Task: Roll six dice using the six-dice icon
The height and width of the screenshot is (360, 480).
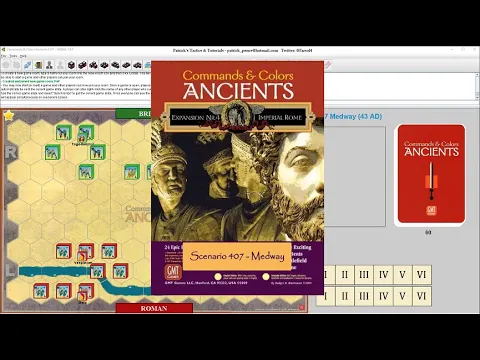Action: 126,65
